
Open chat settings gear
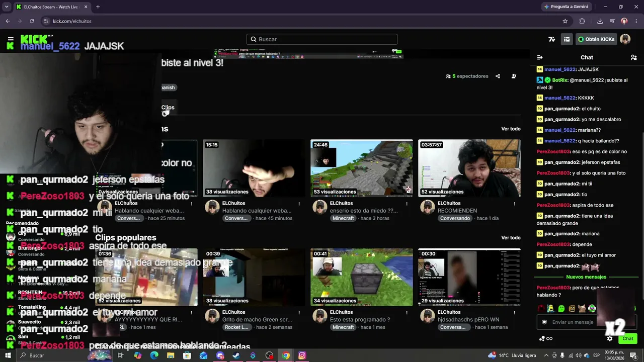[x=610, y=339]
